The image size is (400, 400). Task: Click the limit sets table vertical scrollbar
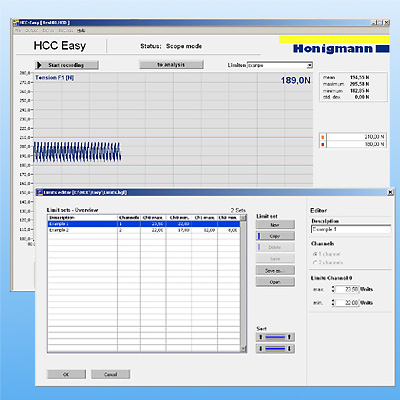(244, 283)
